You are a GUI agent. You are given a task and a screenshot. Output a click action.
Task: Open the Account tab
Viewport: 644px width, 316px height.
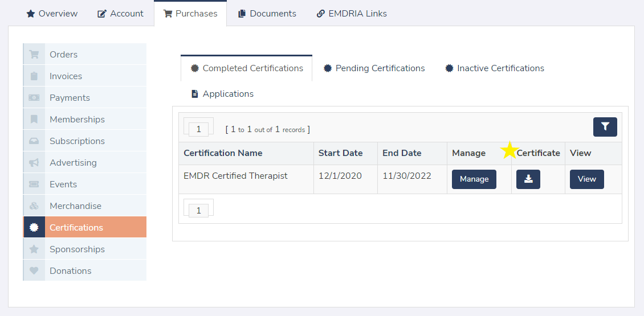pos(120,14)
